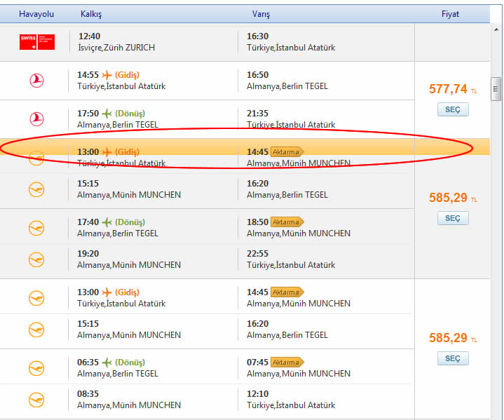Click the vertical scrollbar thumb
Screen dimensions: 504x420
496,88
